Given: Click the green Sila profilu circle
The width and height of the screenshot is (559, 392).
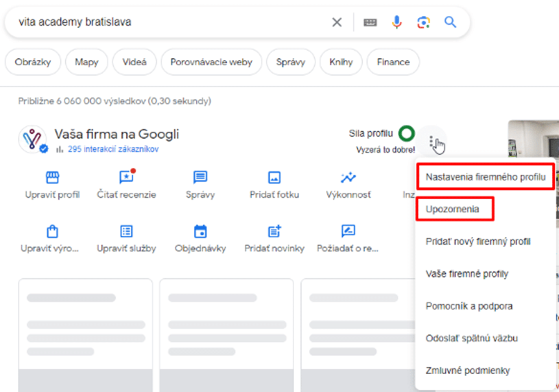Looking at the screenshot, I should tap(406, 134).
